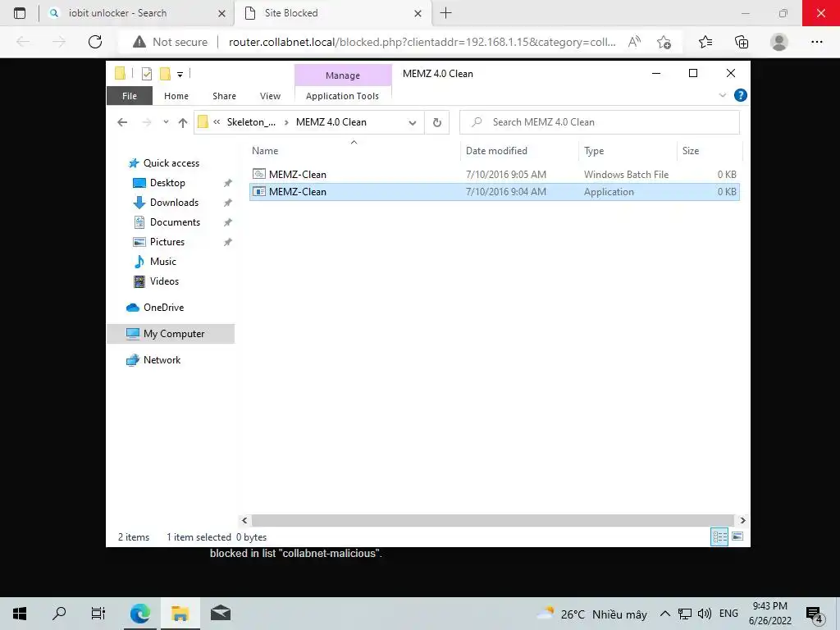Image resolution: width=840 pixels, height=630 pixels.
Task: Open Edge Collections panel
Action: [742, 42]
